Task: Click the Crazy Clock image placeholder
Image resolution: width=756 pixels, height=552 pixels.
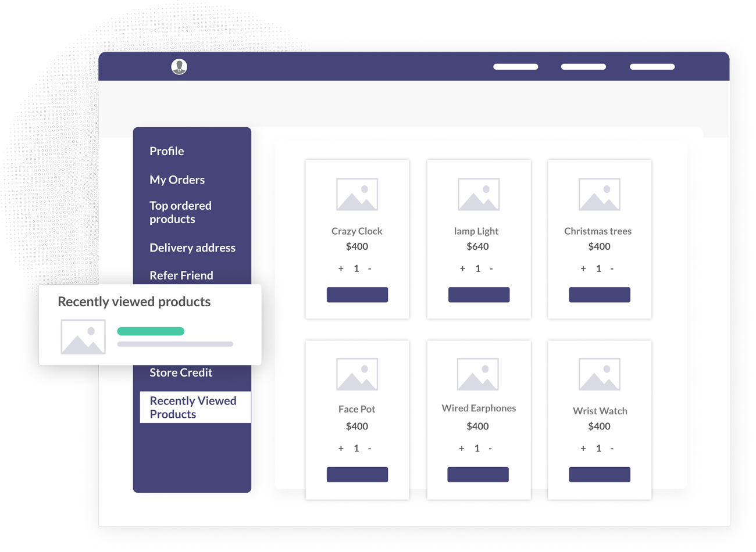Action: [x=357, y=195]
